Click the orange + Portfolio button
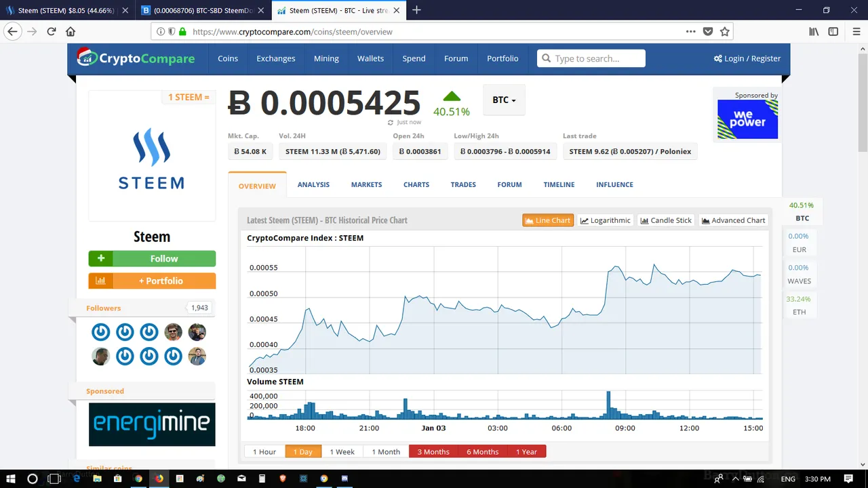 [152, 281]
